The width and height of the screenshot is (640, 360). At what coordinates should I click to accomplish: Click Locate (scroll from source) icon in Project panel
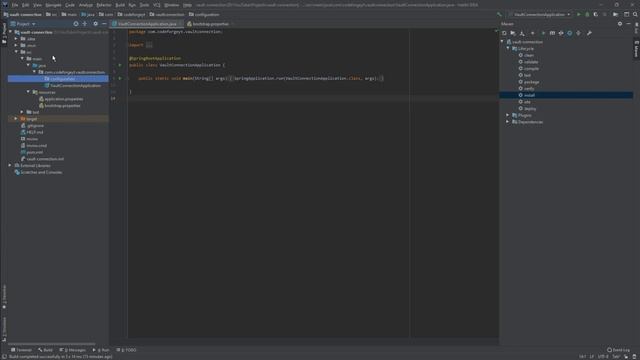[76, 24]
